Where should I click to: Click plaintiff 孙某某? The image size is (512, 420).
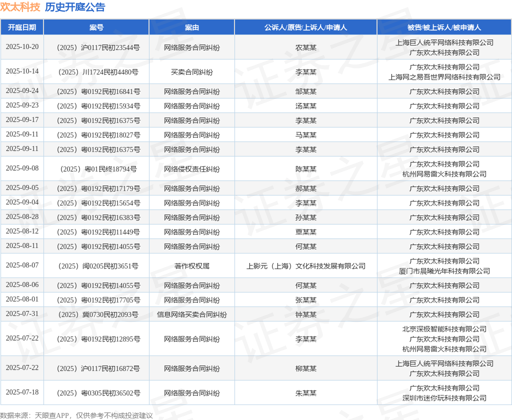point(305,218)
